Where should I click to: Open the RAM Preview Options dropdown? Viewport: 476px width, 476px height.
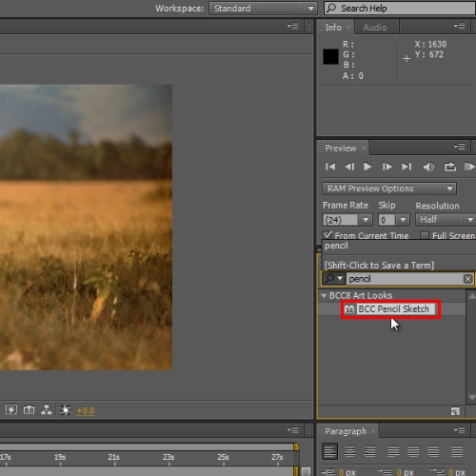(x=389, y=188)
